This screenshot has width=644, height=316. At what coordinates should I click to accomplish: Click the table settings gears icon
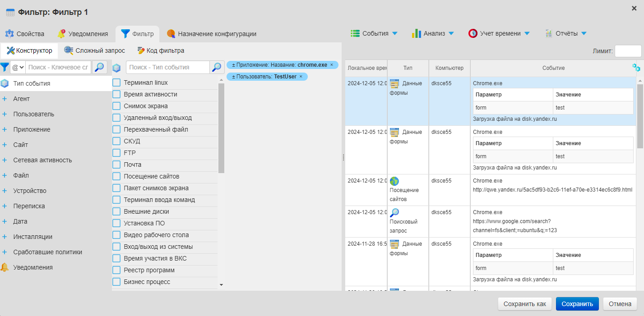[x=636, y=68]
